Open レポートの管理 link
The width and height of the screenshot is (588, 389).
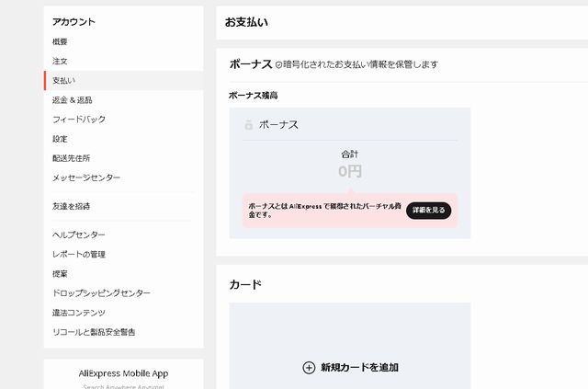[x=79, y=254]
